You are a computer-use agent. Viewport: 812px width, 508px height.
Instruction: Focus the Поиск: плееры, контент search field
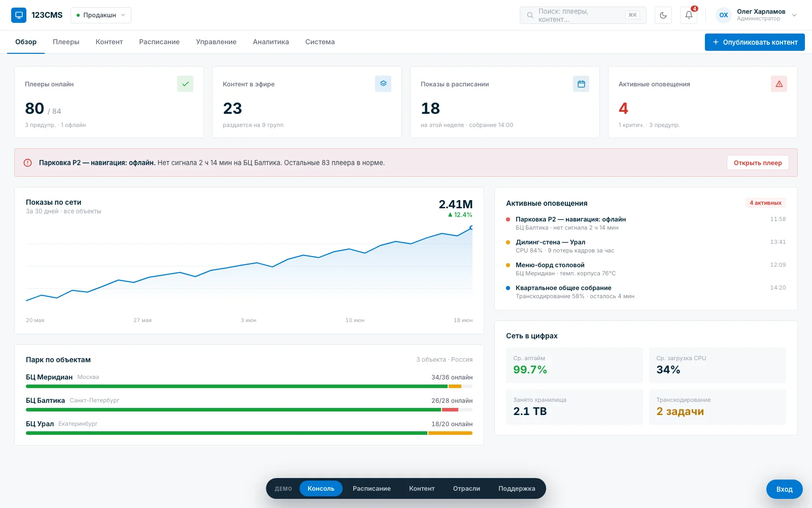click(x=583, y=15)
